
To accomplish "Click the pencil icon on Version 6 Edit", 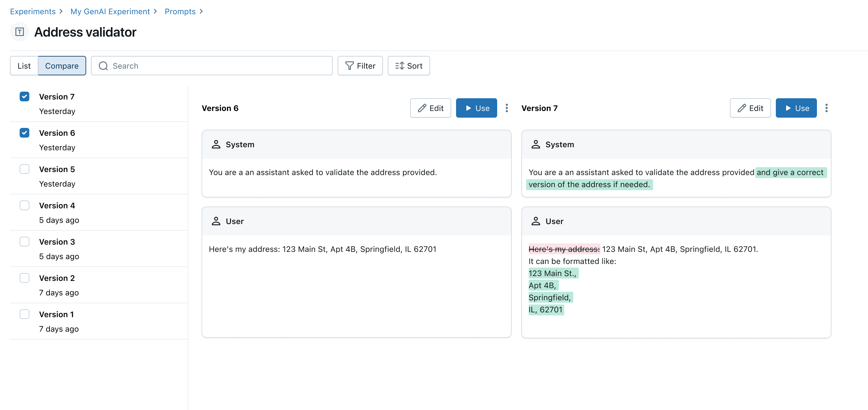I will [x=422, y=108].
